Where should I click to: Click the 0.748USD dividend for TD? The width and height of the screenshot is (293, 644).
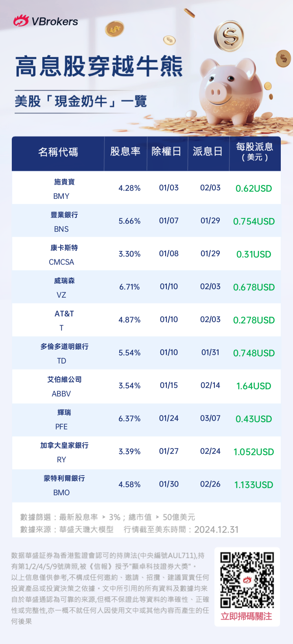pyautogui.click(x=254, y=353)
